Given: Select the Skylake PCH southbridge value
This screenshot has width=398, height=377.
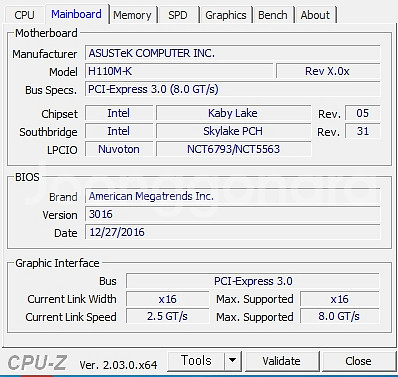Looking at the screenshot, I should point(233,131).
